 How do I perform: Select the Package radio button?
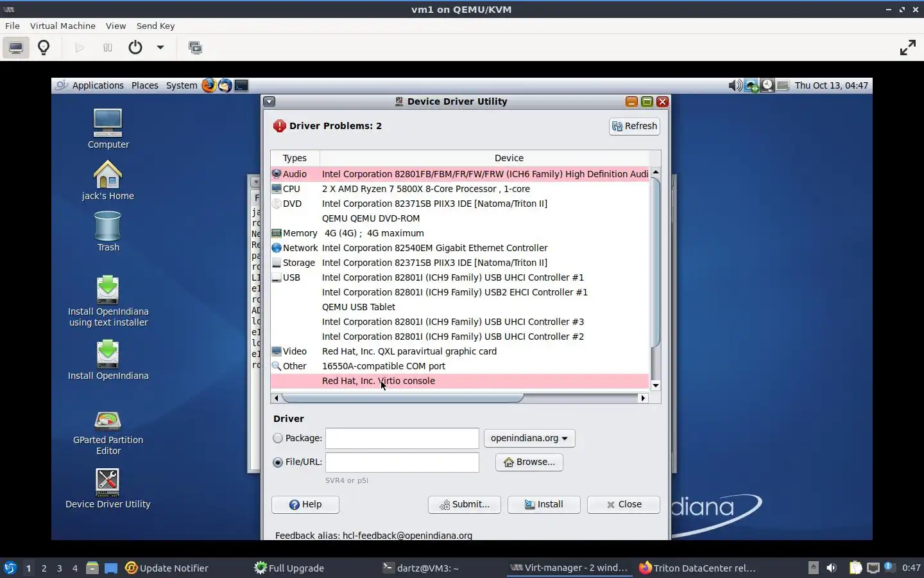278,438
